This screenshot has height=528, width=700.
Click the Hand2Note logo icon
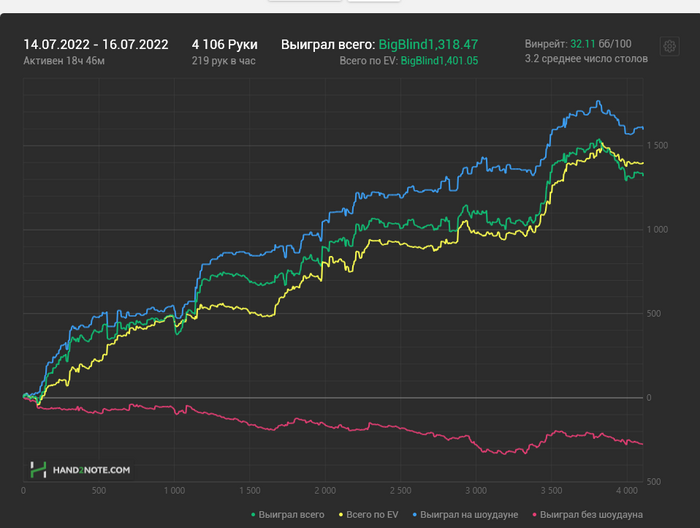point(38,470)
